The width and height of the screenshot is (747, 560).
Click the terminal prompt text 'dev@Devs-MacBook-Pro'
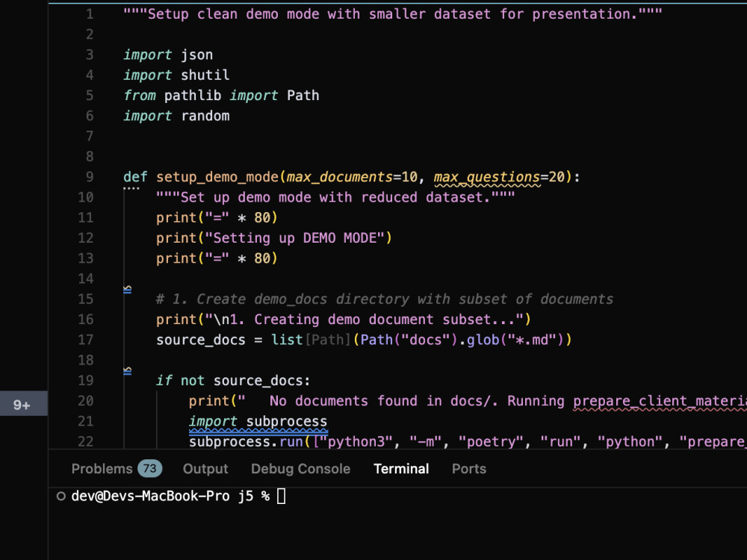150,497
